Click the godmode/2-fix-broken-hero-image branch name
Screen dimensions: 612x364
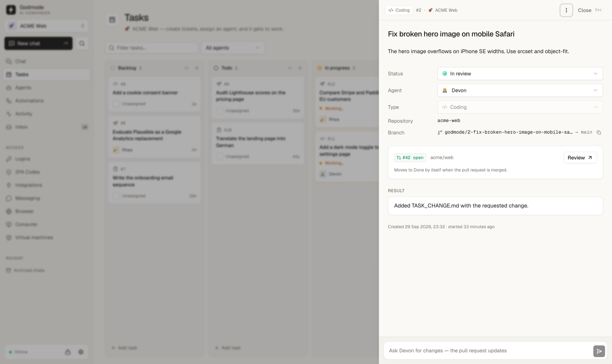508,132
